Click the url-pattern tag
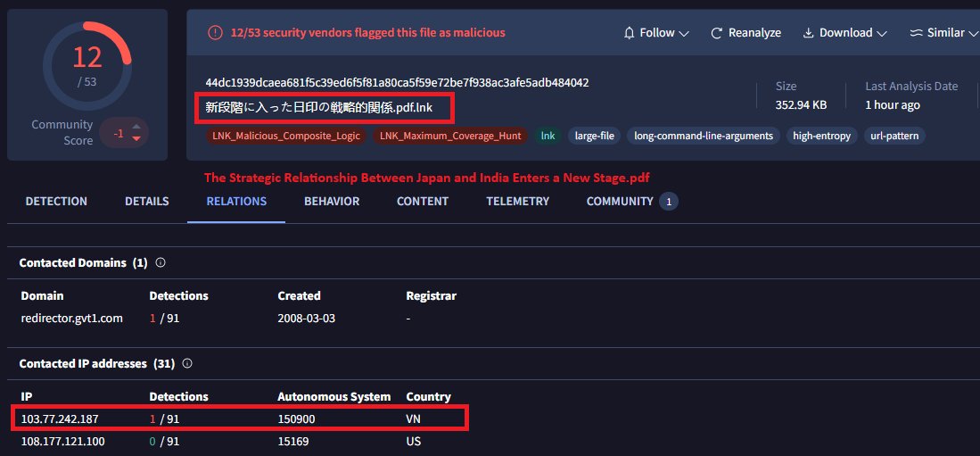 click(894, 136)
